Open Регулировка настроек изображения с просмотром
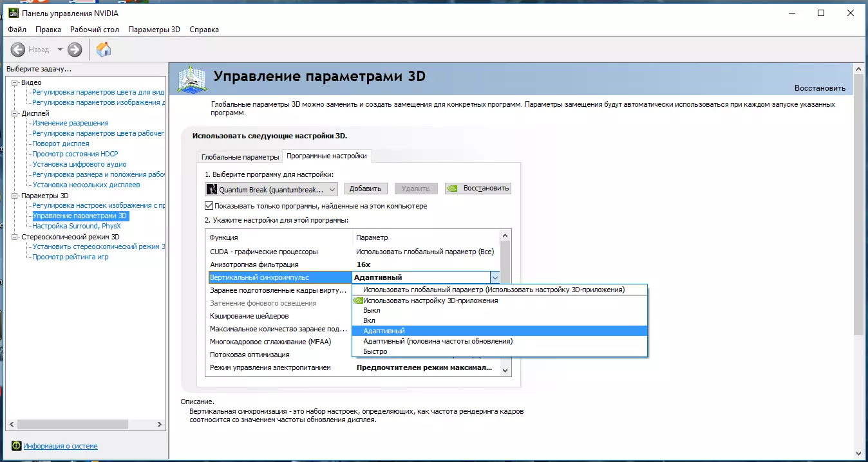The width and height of the screenshot is (868, 462). (99, 205)
